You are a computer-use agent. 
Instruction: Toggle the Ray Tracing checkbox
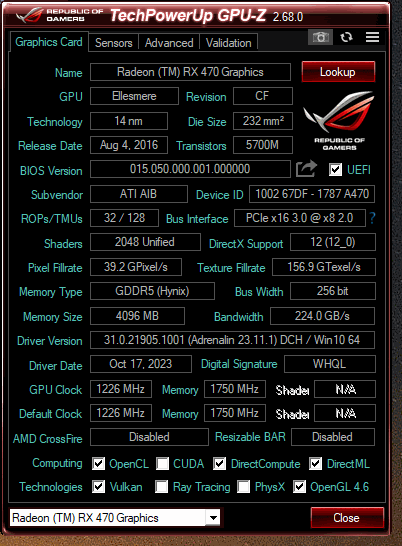pos(161,487)
